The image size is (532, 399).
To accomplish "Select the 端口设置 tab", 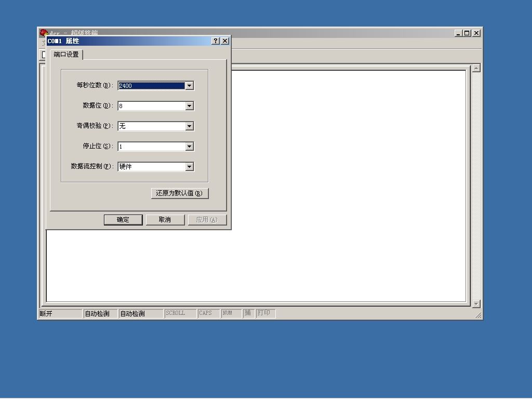I will click(66, 54).
